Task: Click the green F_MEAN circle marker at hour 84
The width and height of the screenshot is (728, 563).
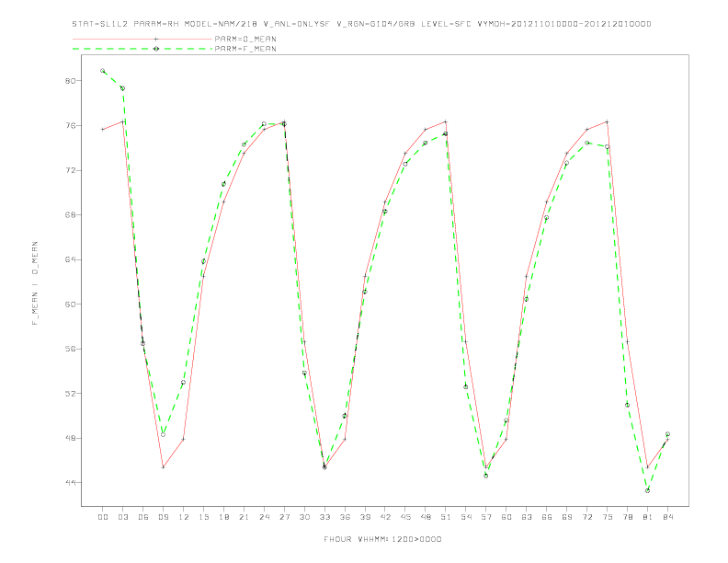Action: [x=667, y=434]
